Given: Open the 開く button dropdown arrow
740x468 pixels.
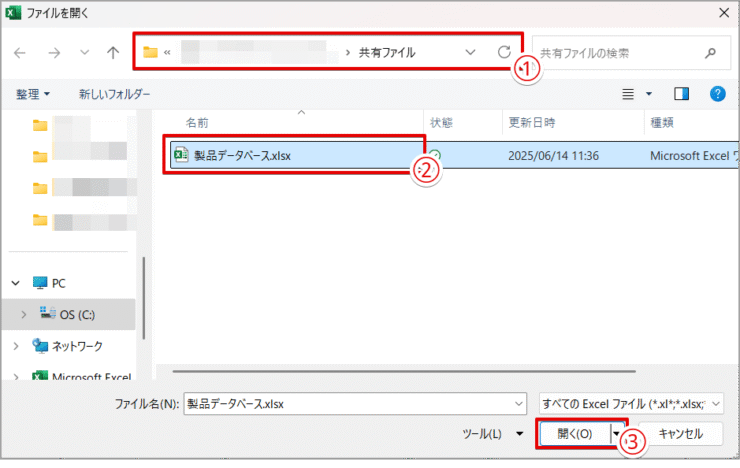Looking at the screenshot, I should 616,433.
